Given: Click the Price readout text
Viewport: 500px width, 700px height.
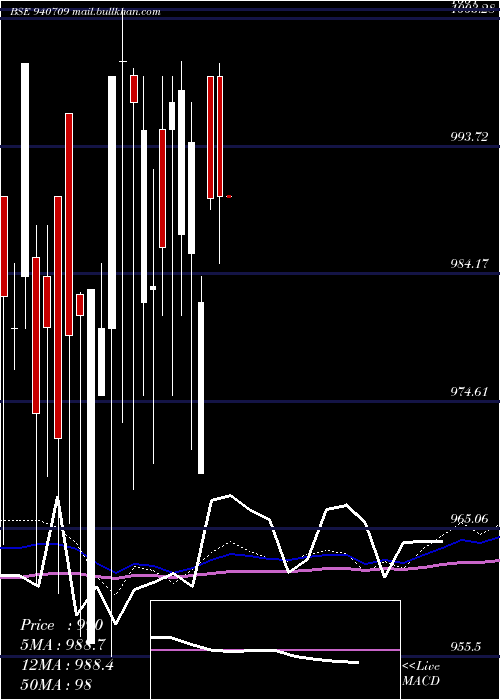Looking at the screenshot, I should point(62,625).
